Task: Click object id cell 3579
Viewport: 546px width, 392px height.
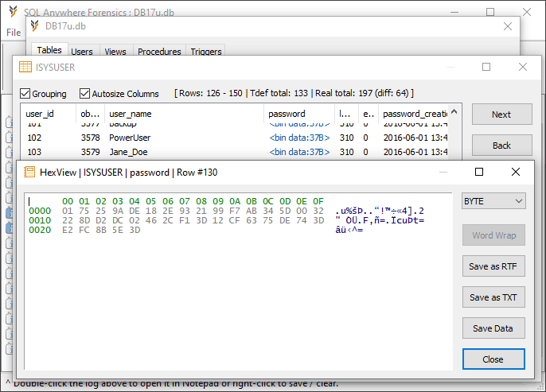Action: tap(91, 152)
